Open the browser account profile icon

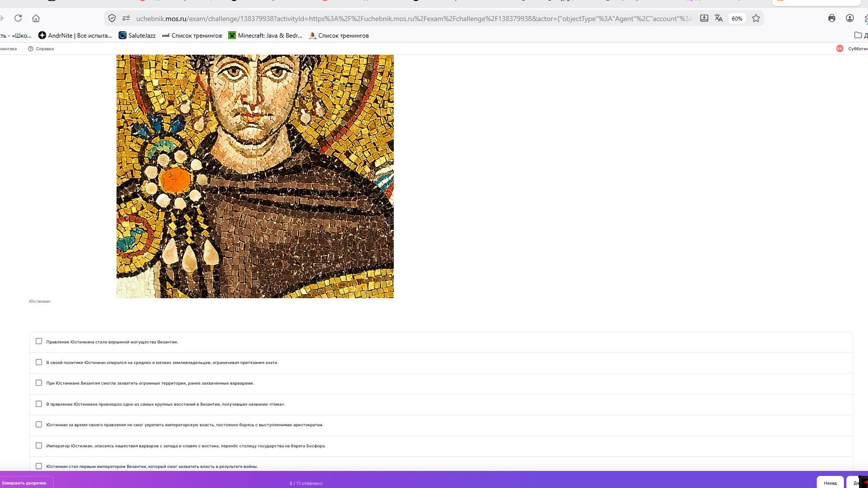coord(850,18)
